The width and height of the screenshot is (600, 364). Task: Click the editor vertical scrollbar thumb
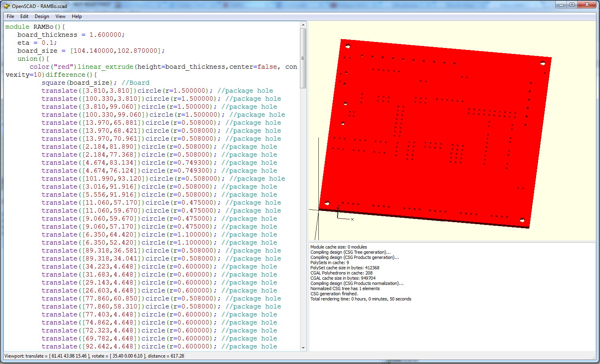click(303, 58)
